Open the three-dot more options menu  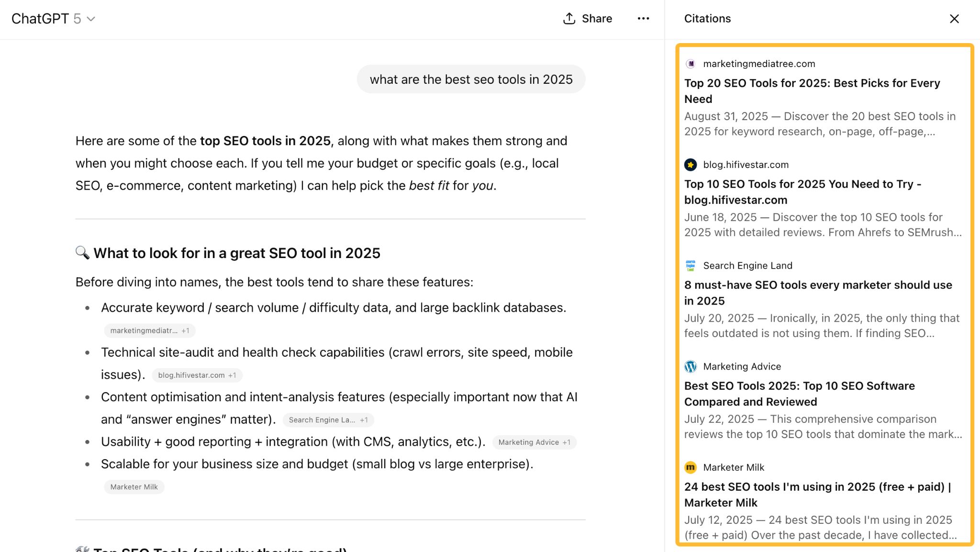[x=643, y=19]
